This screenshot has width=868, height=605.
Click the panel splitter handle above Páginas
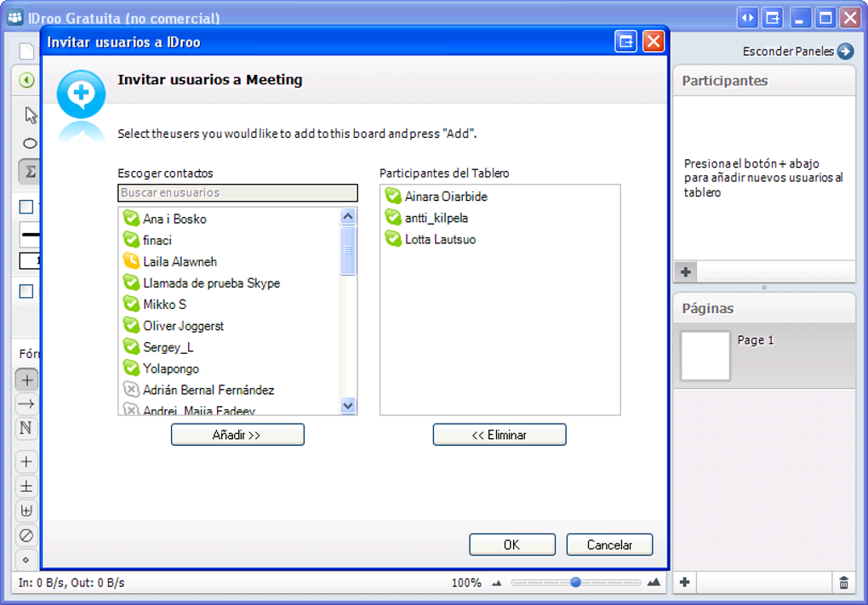click(x=764, y=288)
